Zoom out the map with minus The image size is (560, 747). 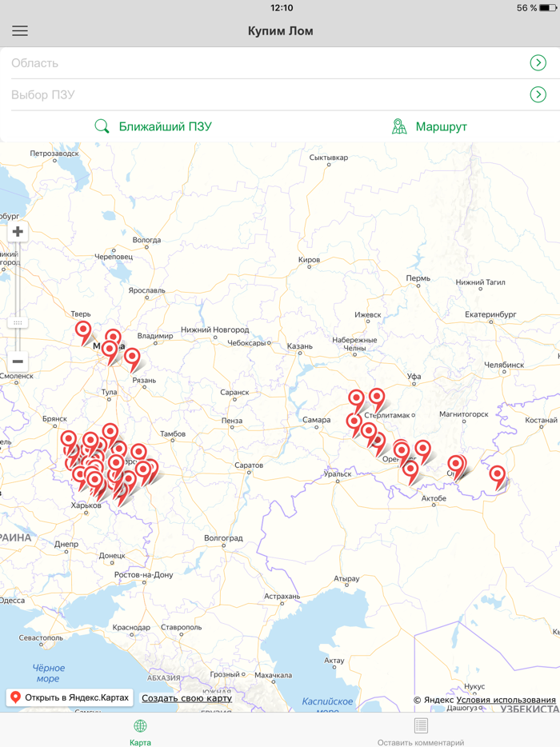point(18,362)
